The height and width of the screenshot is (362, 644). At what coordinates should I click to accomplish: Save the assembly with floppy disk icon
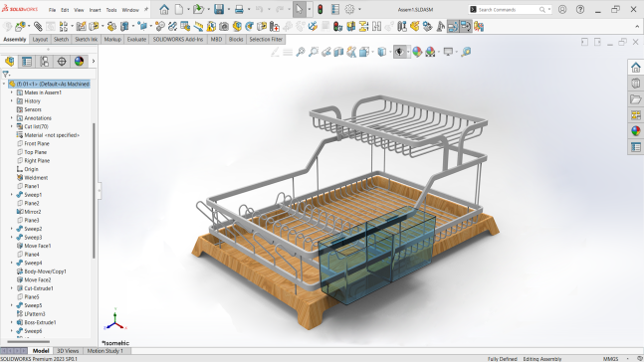point(219,9)
